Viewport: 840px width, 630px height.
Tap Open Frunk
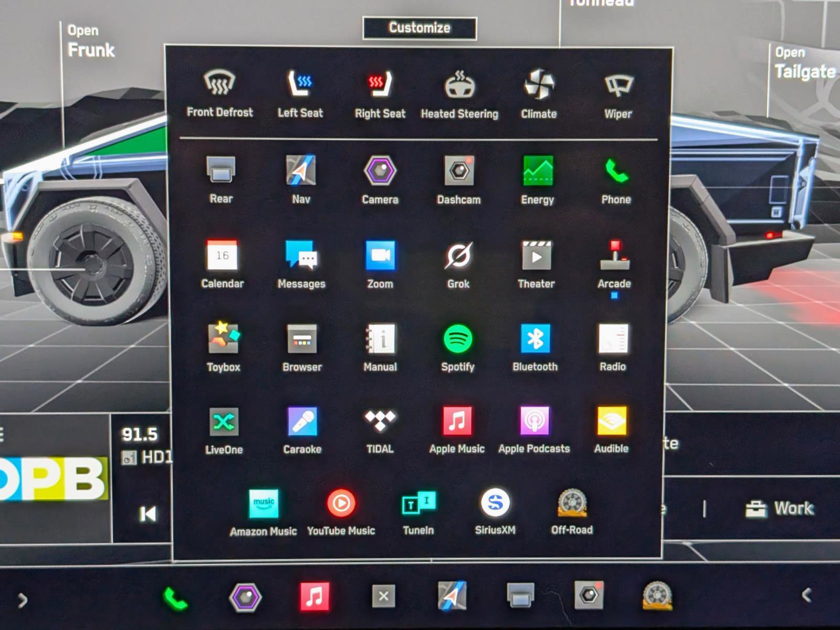coord(91,41)
